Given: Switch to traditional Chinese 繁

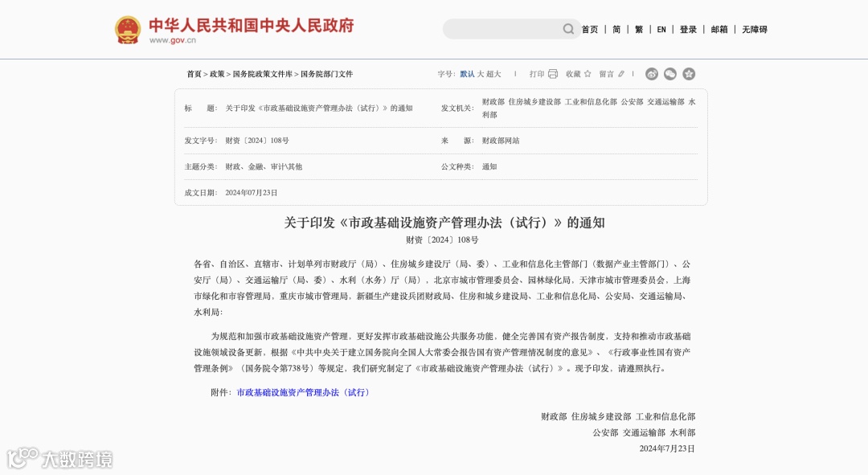Looking at the screenshot, I should click(639, 30).
